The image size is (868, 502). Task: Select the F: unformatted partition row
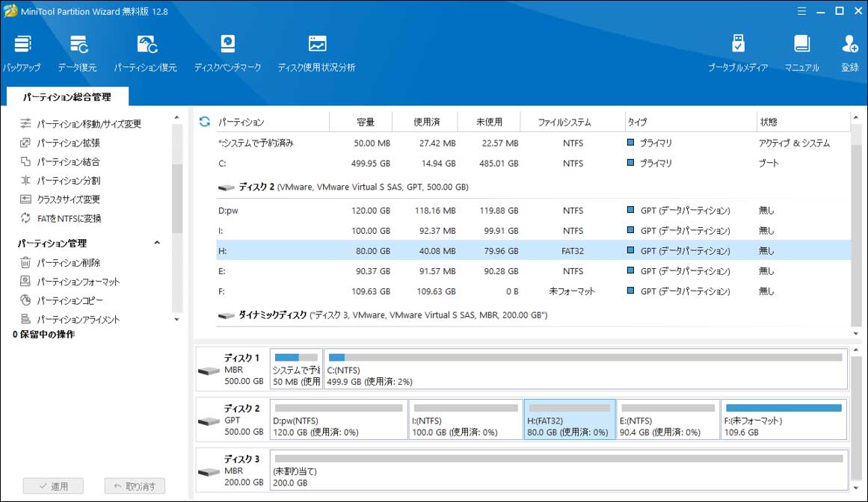[533, 291]
